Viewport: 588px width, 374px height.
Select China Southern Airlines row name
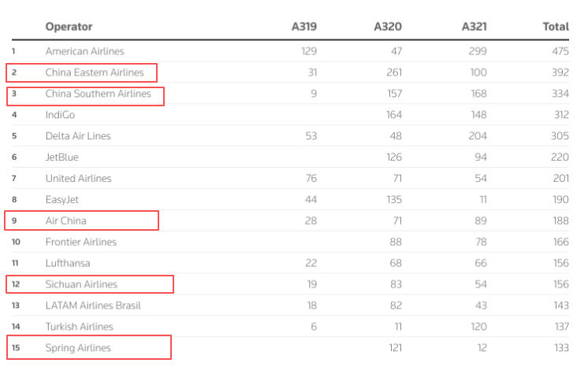click(x=98, y=94)
